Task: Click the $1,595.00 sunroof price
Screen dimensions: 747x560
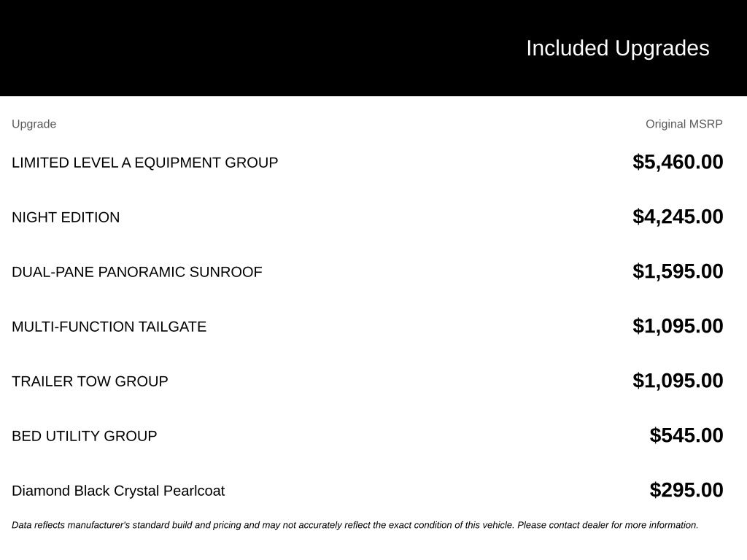Action: tap(678, 271)
